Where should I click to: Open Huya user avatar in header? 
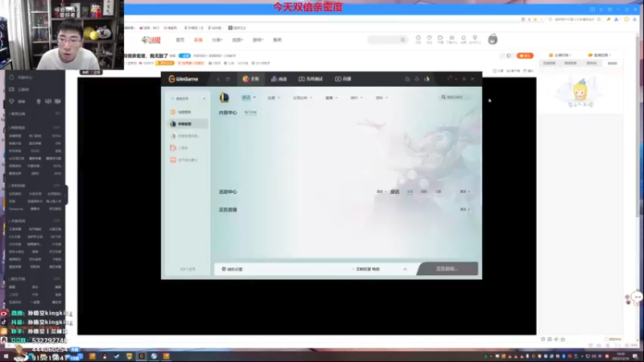pyautogui.click(x=493, y=39)
